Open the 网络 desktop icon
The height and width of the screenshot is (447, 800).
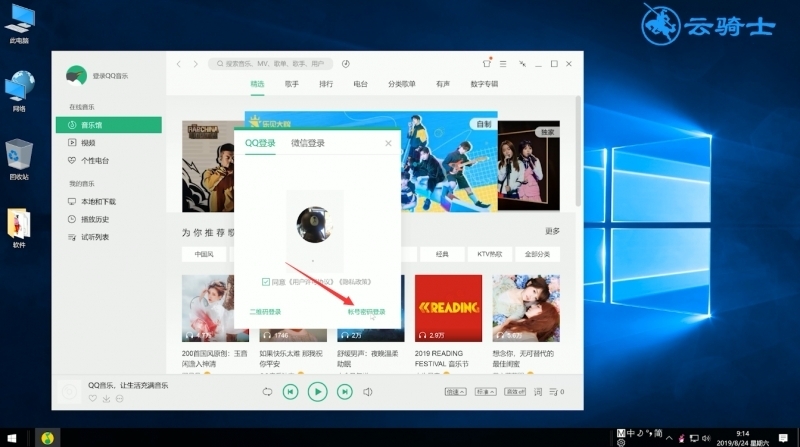tap(19, 91)
